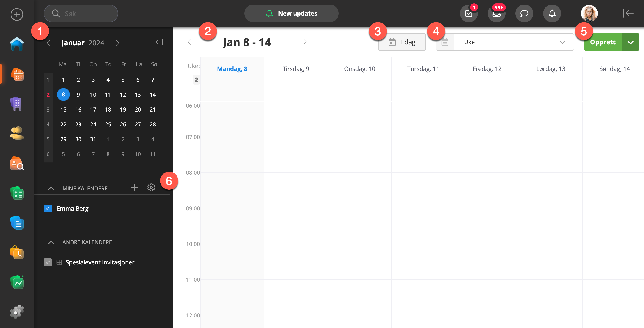The height and width of the screenshot is (328, 644).
Task: Select week number 5 in mini calendar
Action: pyautogui.click(x=48, y=139)
